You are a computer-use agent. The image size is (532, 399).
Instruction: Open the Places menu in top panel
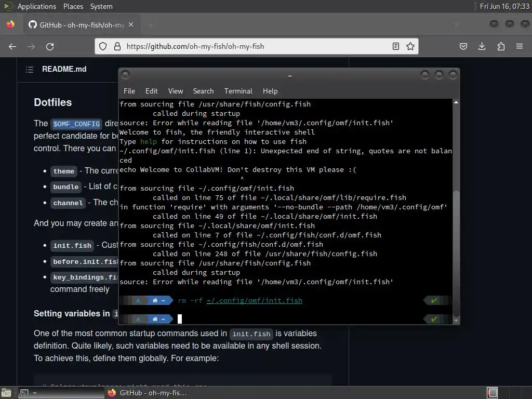click(x=73, y=6)
